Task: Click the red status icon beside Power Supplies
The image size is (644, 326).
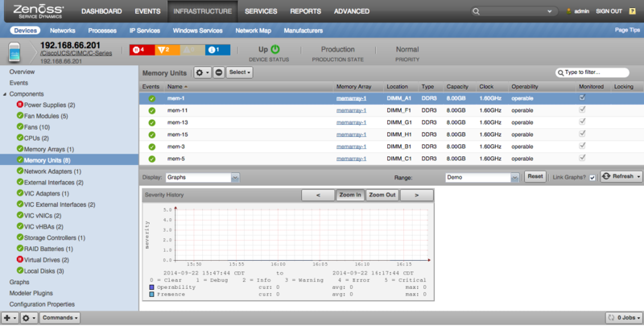Action: click(19, 105)
